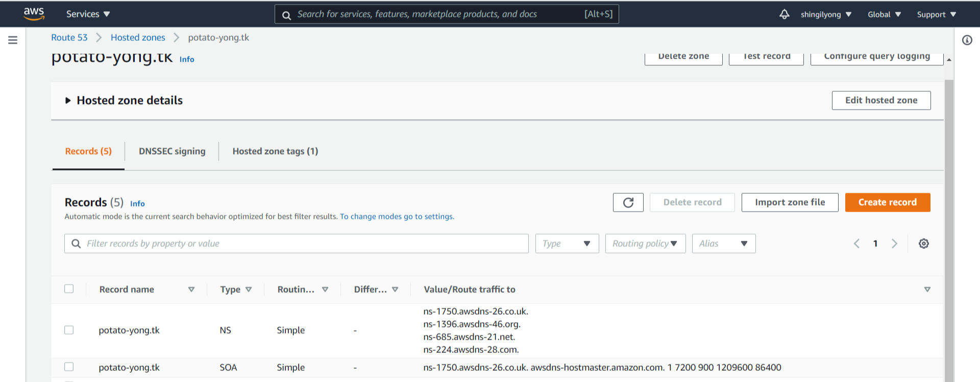Click ns-1750.awsdns-26.co.uk. in the NS record values

pos(476,312)
